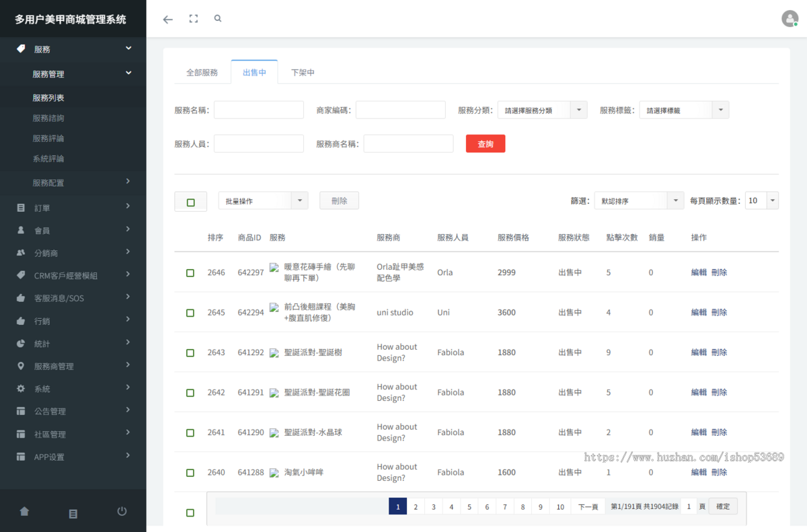This screenshot has width=807, height=532.
Task: Select checkbox for row 2645
Action: [190, 313]
